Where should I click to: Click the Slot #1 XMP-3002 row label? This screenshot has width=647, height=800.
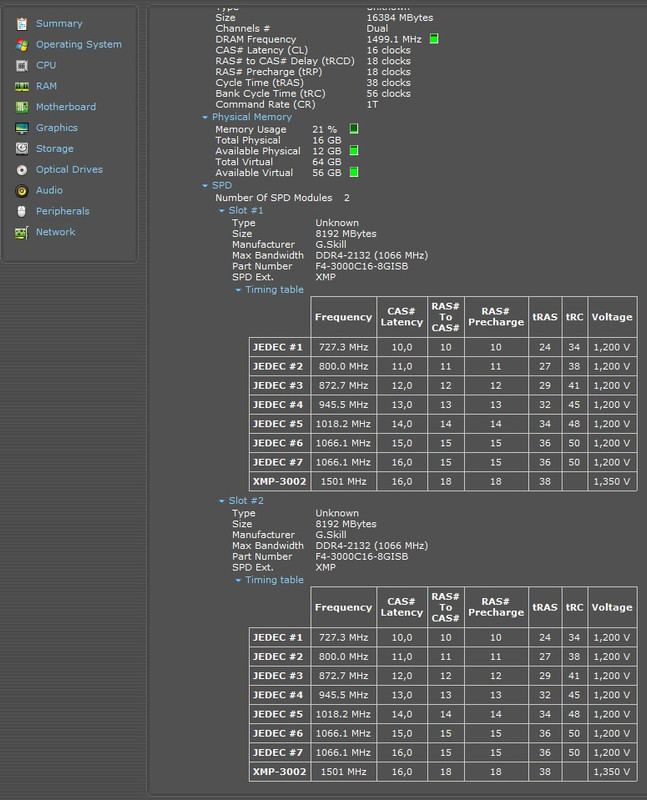pyautogui.click(x=280, y=481)
